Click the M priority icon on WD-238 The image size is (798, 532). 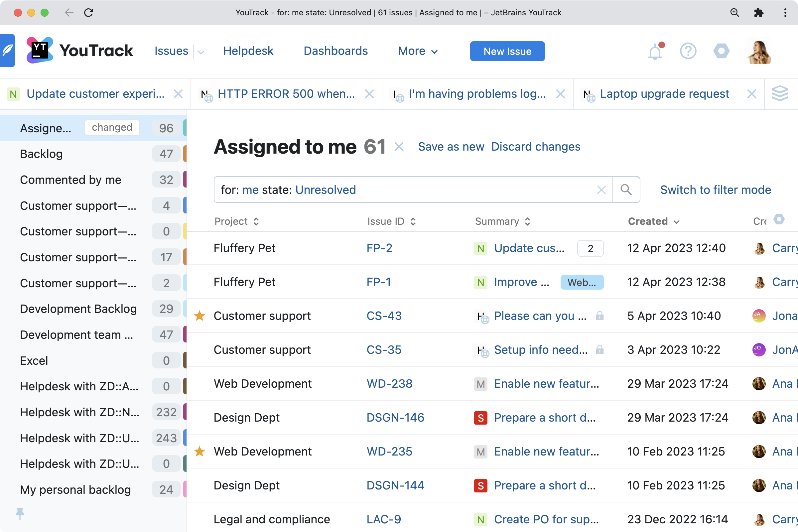tap(480, 384)
